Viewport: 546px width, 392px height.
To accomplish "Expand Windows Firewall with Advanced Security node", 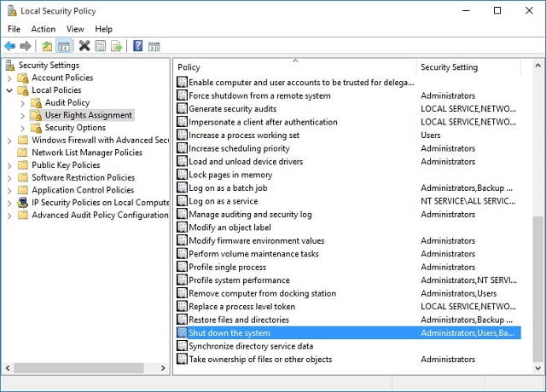I will (9, 141).
